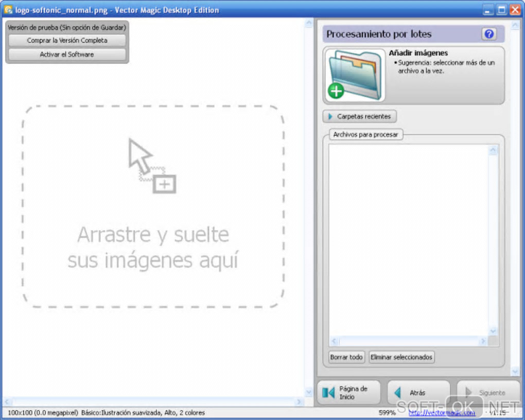Click the file list horizontal scroll left arrow
The image size is (525, 420).
click(334, 341)
